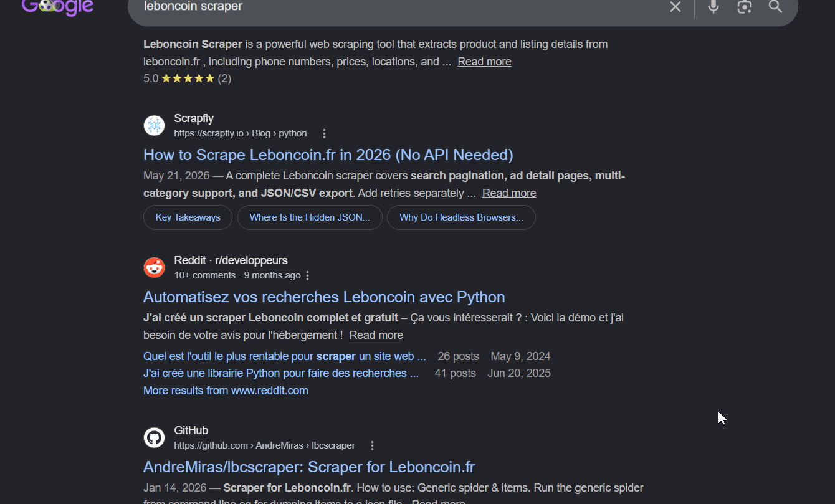This screenshot has width=835, height=504.
Task: Select 'Where Is the Hidden JSON...' chip
Action: (x=310, y=217)
